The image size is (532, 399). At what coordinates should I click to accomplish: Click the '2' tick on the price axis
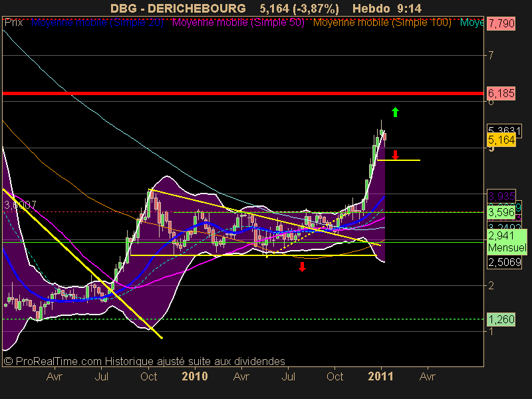coord(491,285)
